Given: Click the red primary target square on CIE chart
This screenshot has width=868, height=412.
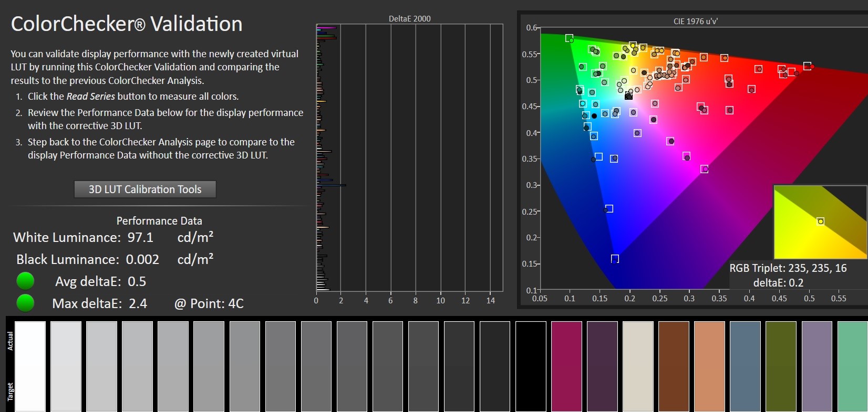Looking at the screenshot, I should [x=807, y=66].
